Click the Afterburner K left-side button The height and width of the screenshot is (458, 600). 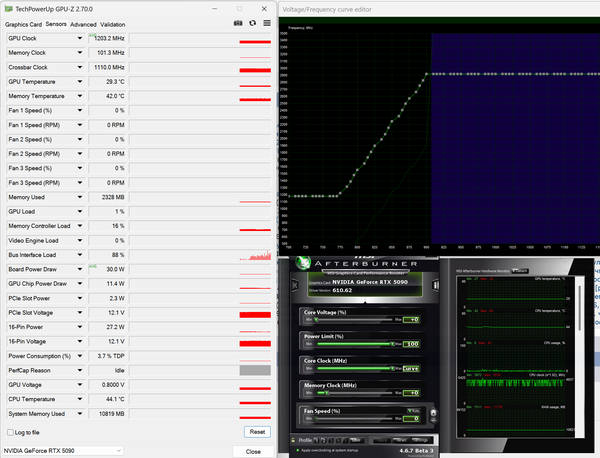point(295,285)
